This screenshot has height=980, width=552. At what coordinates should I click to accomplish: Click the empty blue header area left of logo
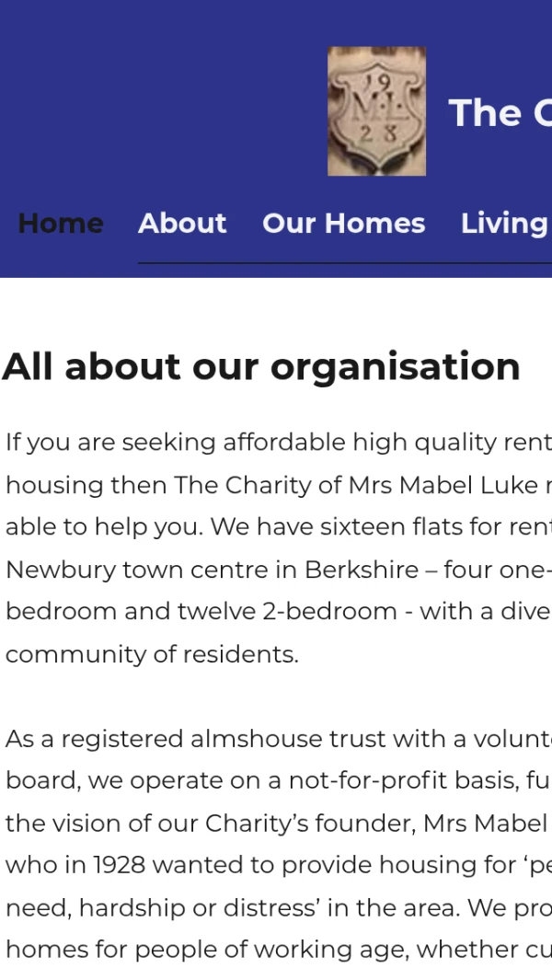coord(156,101)
